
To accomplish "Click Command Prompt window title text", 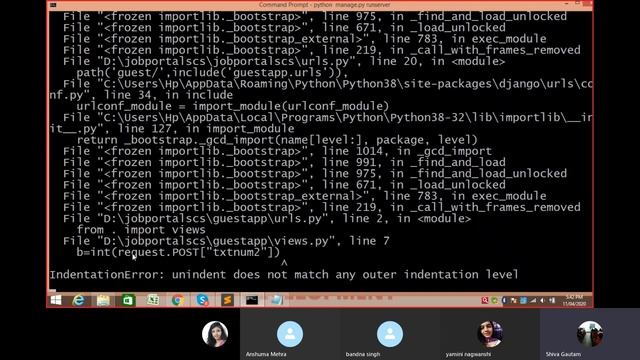I will click(324, 5).
